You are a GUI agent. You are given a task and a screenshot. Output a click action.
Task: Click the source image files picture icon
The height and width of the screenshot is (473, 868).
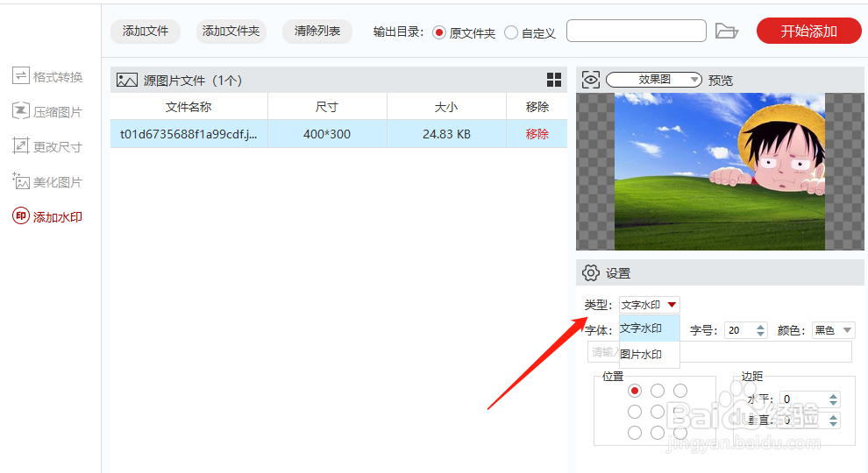pos(127,81)
